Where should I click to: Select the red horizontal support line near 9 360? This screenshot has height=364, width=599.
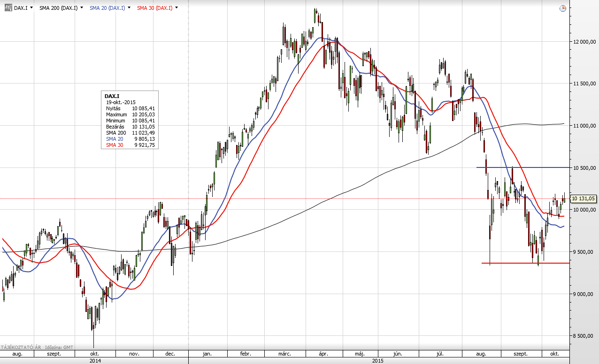tap(526, 263)
